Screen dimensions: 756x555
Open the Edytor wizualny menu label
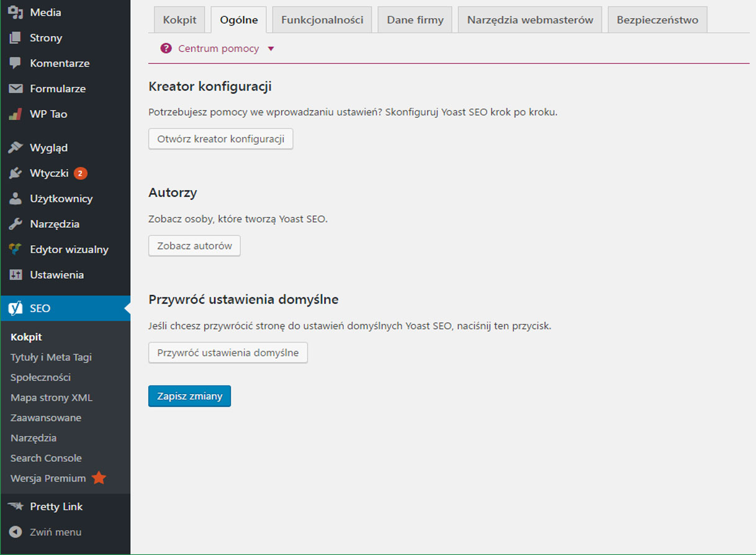tap(69, 250)
